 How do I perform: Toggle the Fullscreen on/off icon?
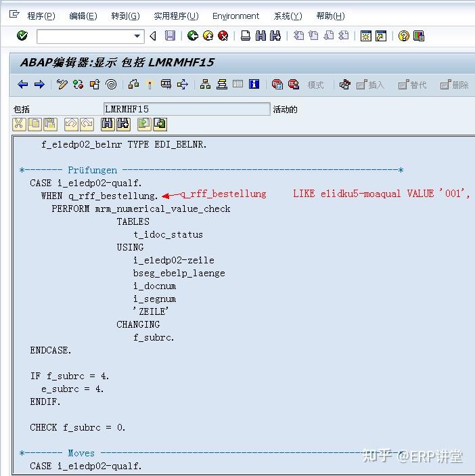coord(237,84)
